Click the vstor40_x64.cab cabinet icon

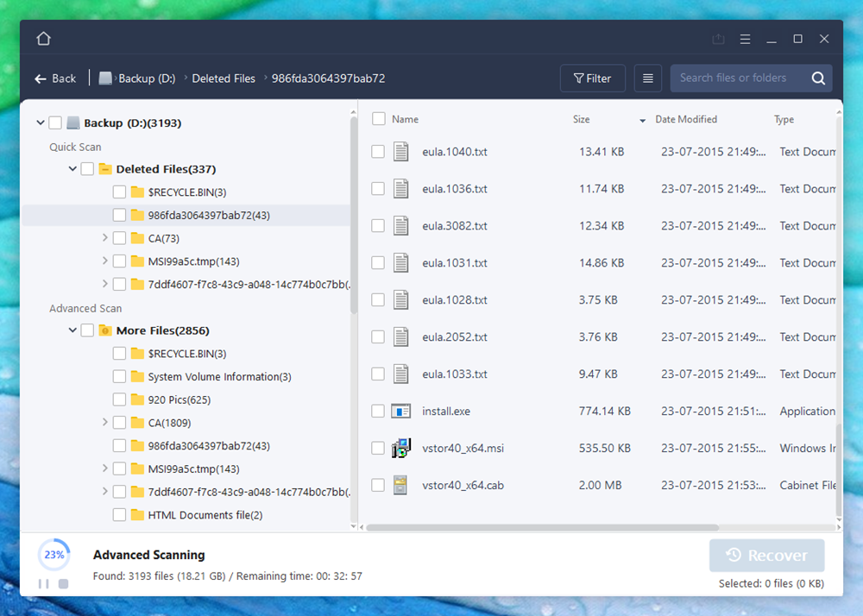click(x=400, y=486)
